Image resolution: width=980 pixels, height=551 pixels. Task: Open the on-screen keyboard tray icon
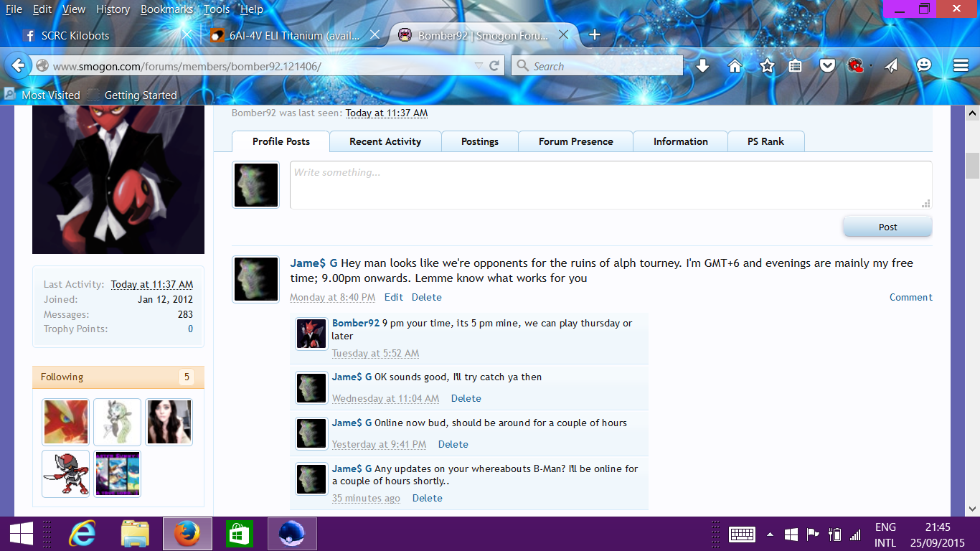[x=742, y=534]
